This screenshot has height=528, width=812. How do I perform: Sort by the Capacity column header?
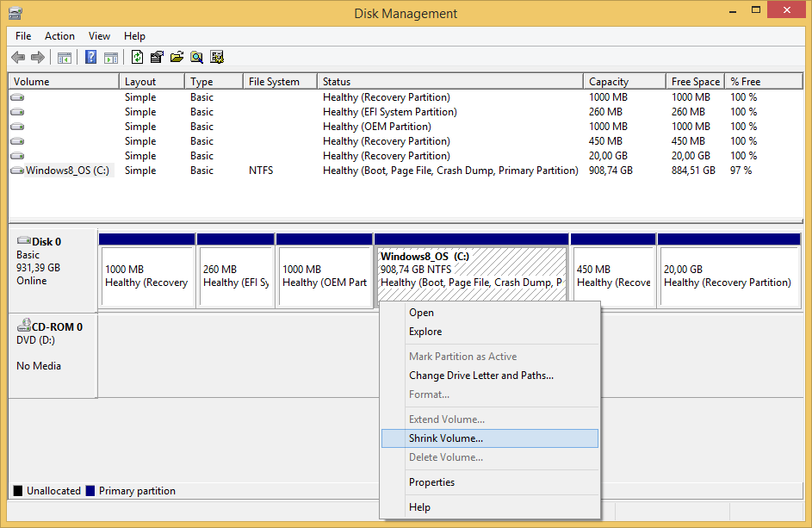coord(609,82)
